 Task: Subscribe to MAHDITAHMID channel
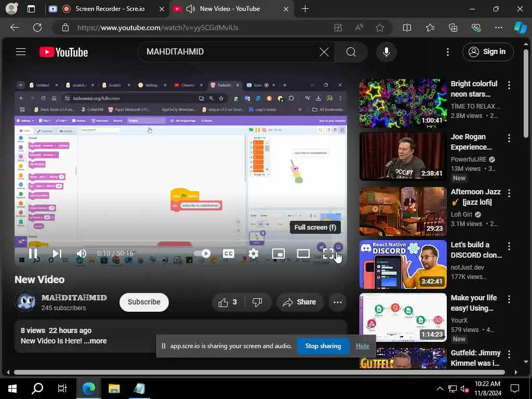coord(144,302)
